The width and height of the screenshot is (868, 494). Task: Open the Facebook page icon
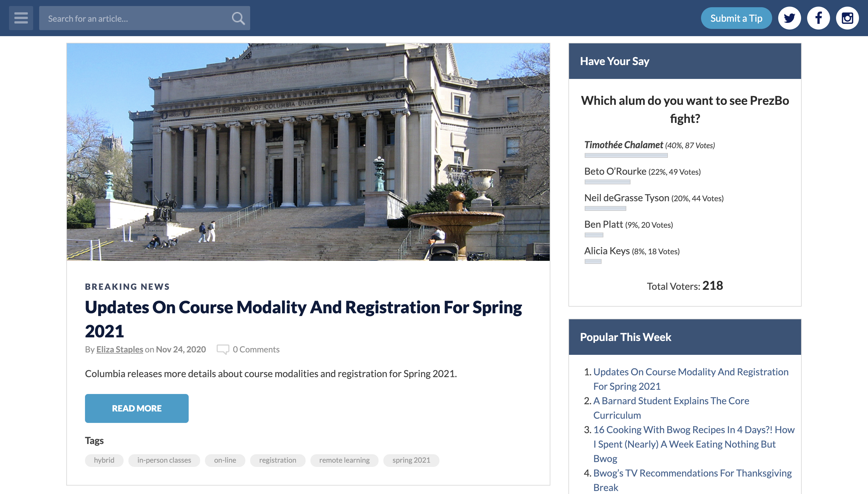[x=818, y=18]
